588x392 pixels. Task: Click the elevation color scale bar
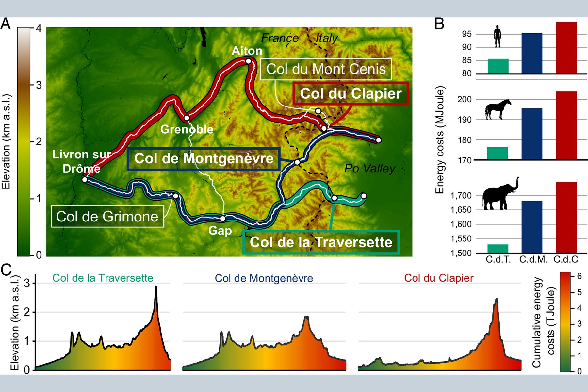pos(24,141)
